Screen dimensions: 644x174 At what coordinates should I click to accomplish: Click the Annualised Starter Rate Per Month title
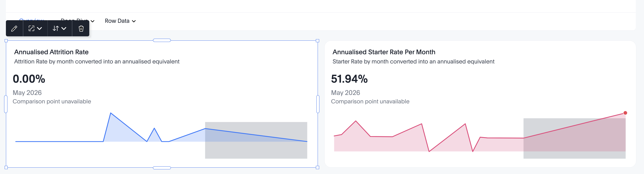click(384, 52)
